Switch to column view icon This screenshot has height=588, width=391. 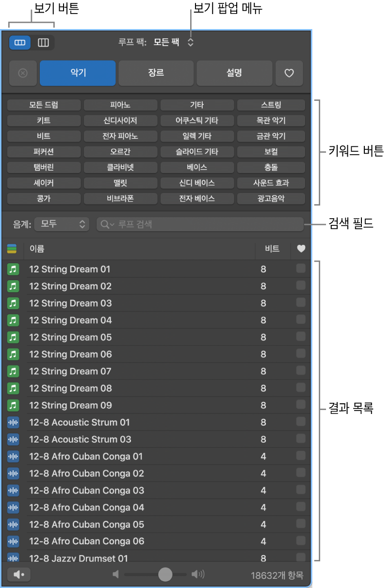(x=43, y=43)
